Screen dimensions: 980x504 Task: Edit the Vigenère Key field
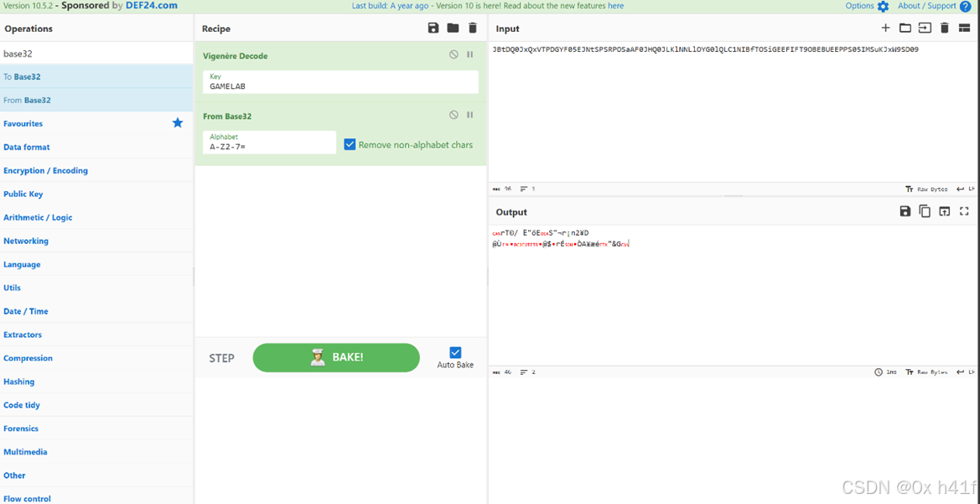[x=340, y=82]
